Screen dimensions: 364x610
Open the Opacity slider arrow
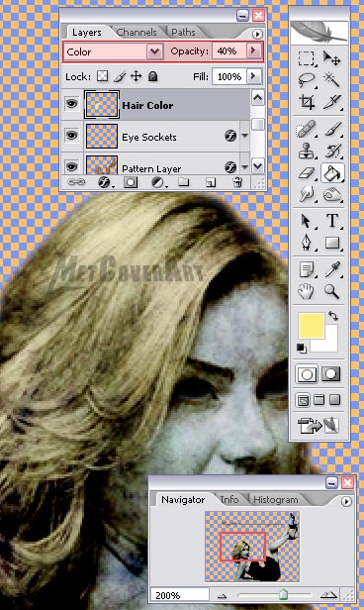tap(254, 51)
